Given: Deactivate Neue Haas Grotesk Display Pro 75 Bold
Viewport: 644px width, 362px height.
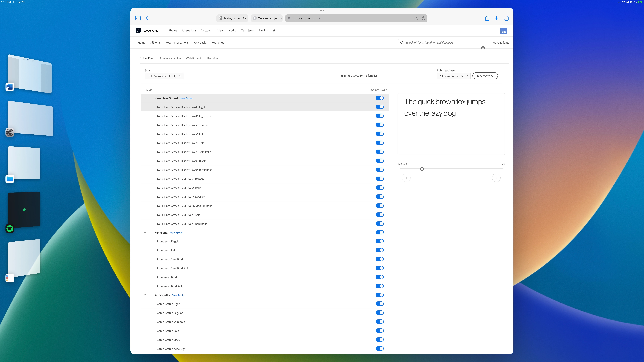Looking at the screenshot, I should [379, 143].
